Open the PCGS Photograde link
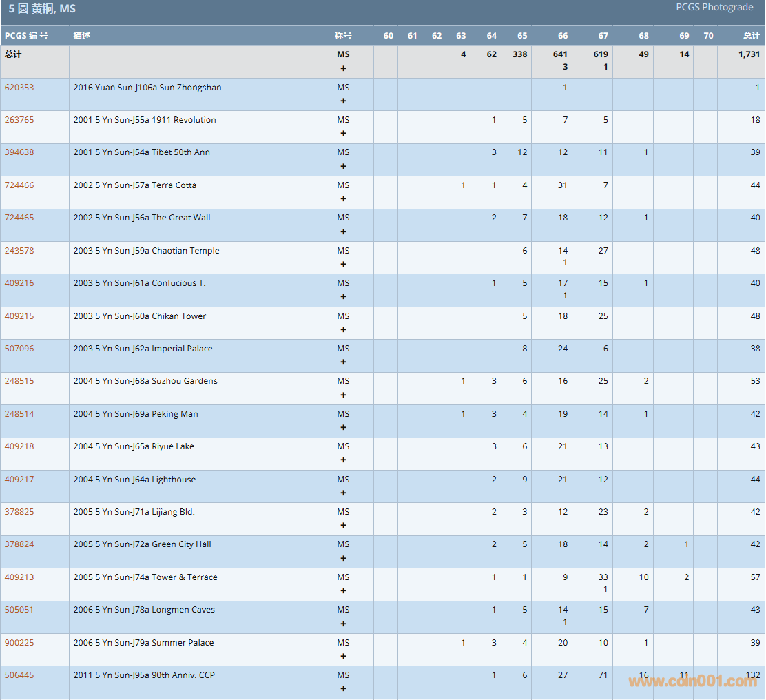The width and height of the screenshot is (766, 700). tap(714, 8)
